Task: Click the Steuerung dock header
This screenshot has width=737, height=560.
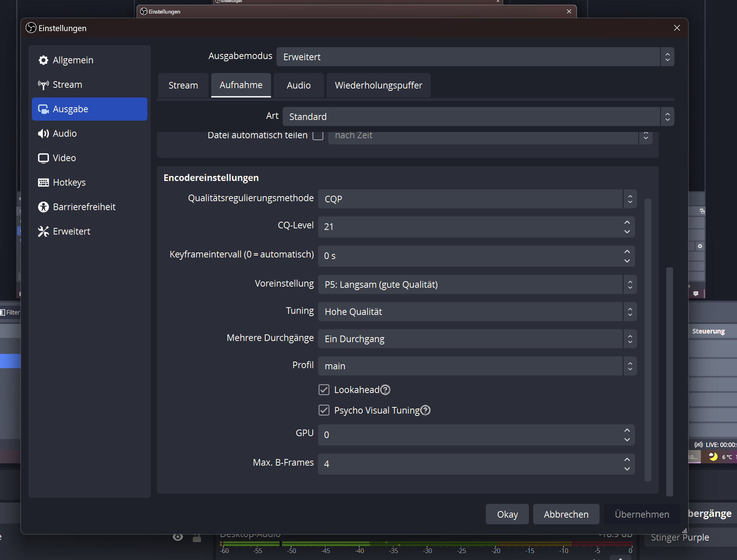Action: click(x=709, y=331)
